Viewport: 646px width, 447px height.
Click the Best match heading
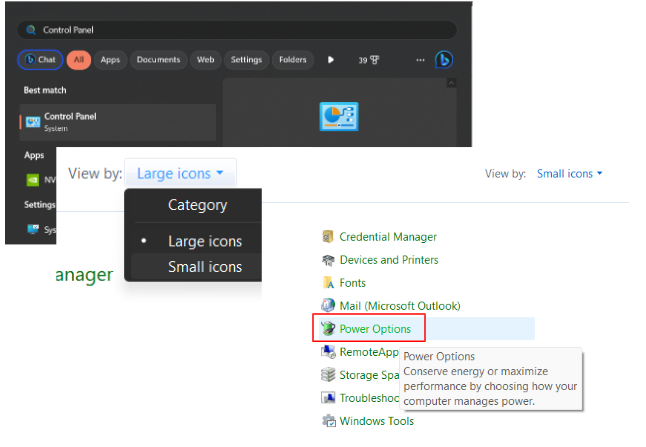(x=45, y=90)
